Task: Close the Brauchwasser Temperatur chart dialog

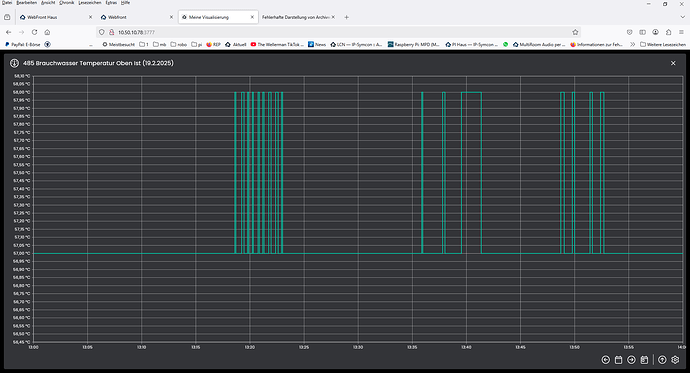Action: (673, 63)
